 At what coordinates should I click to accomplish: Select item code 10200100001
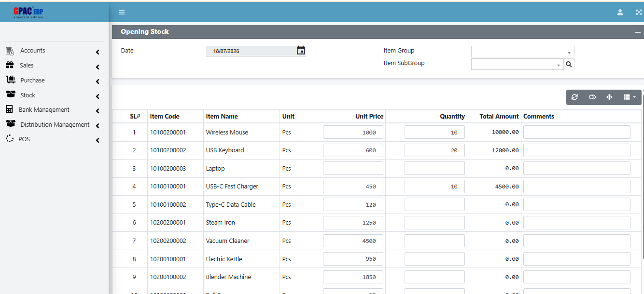coord(168,259)
